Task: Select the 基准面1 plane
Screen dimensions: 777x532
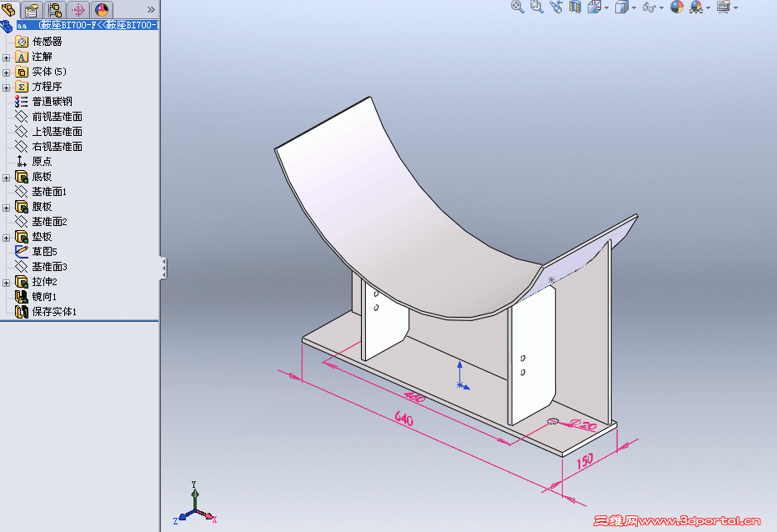Action: 49,192
